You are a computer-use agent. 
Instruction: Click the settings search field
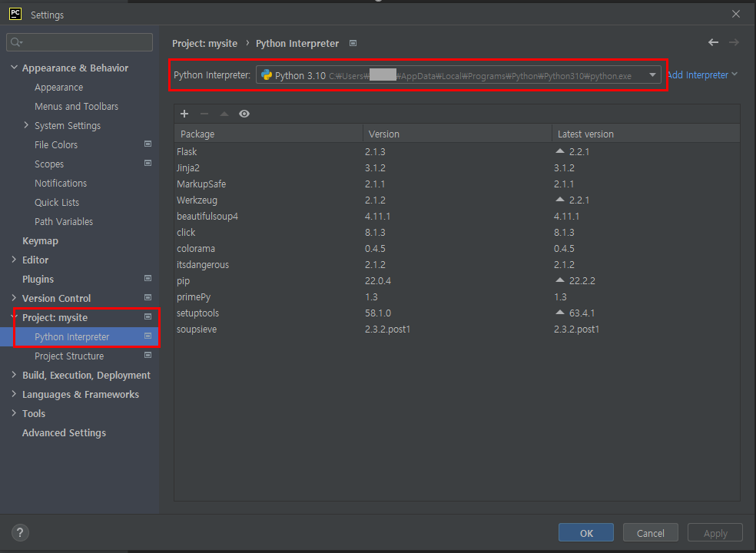click(80, 42)
